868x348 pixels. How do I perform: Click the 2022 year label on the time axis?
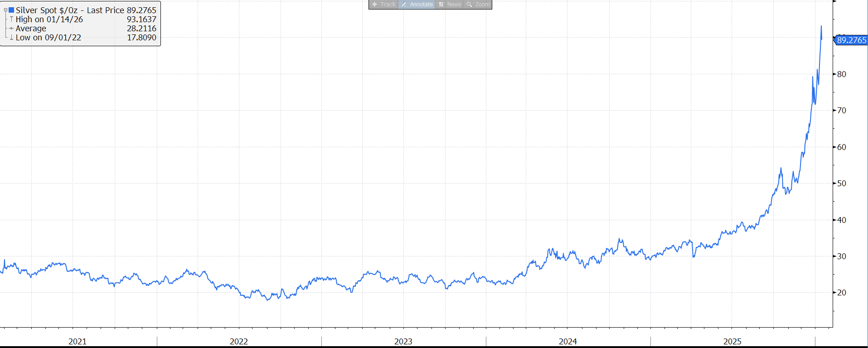[x=239, y=341]
